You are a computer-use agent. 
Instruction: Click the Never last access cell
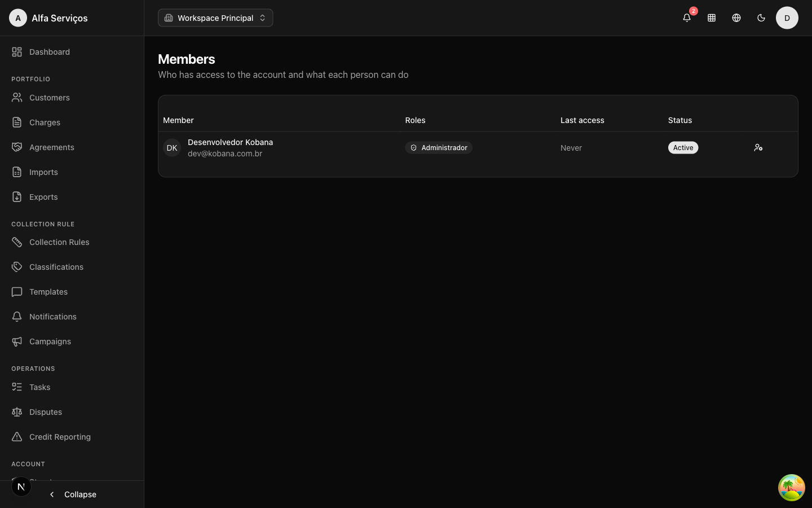[571, 148]
